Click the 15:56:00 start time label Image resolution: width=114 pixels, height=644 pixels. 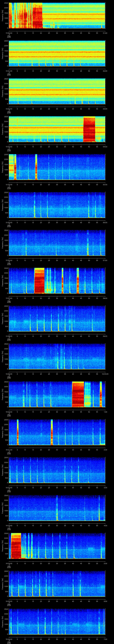click(x=9, y=260)
